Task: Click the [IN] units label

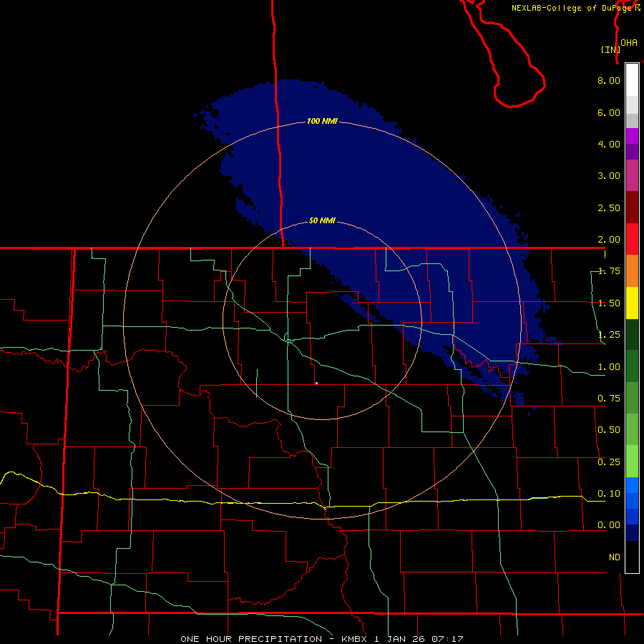Action: (610, 49)
